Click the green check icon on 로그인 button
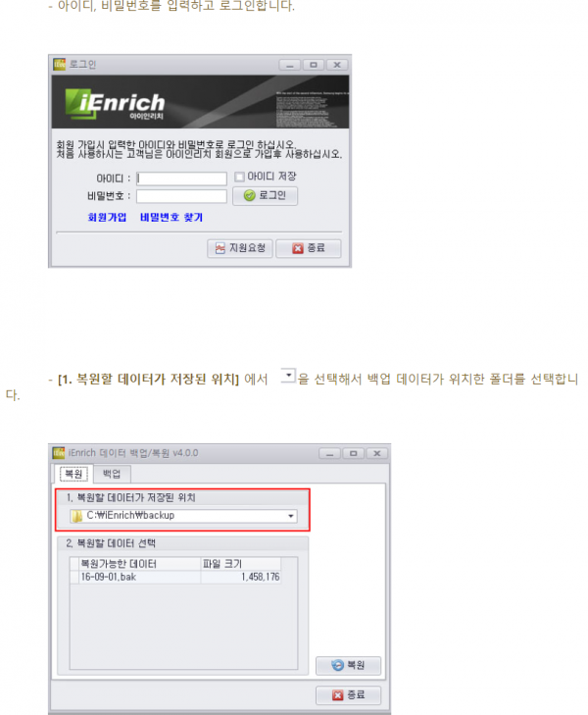588x715 pixels. (x=249, y=195)
